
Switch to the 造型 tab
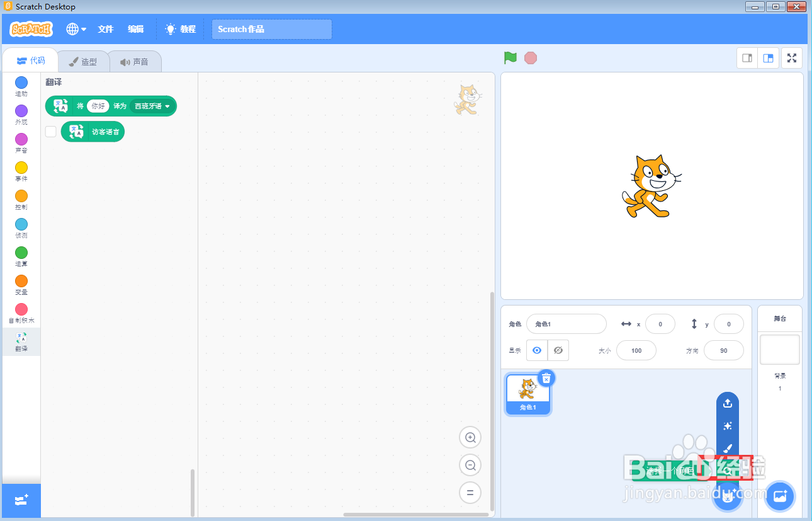coord(83,62)
